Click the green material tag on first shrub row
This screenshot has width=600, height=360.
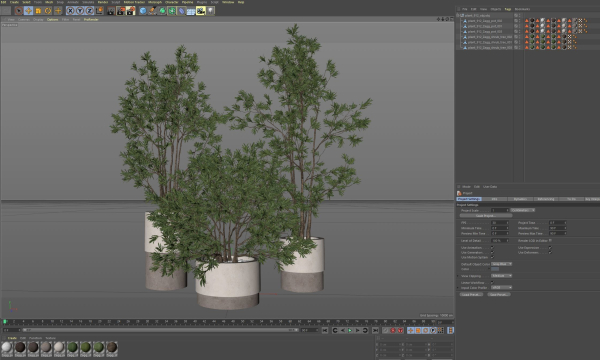pos(532,37)
